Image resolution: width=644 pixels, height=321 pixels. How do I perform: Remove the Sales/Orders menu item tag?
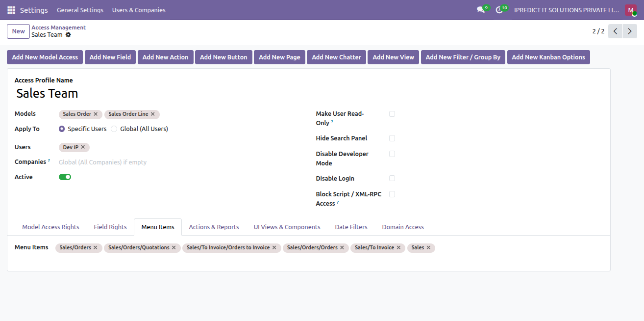[x=95, y=248]
